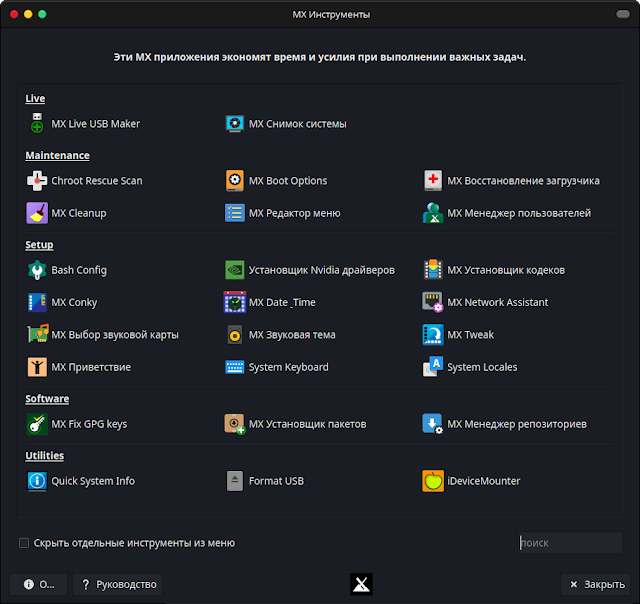Select the Software category heading
640x604 pixels.
tap(47, 399)
